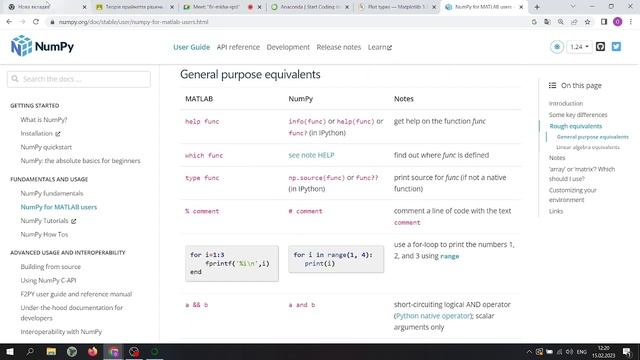Image resolution: width=640 pixels, height=360 pixels.
Task: Jump to Linear algebra equivalents in contents
Action: click(x=588, y=147)
